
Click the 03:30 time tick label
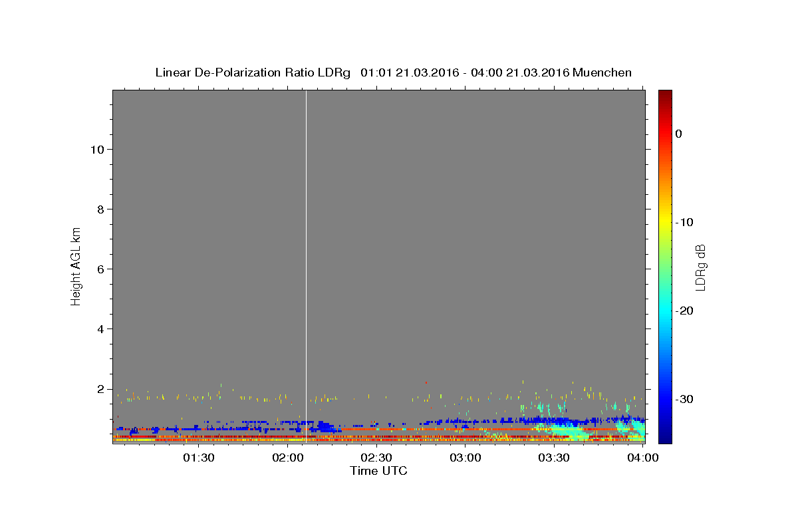(x=553, y=458)
